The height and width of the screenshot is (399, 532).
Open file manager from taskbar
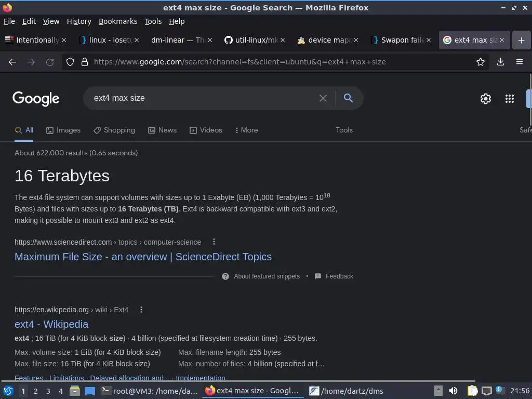pyautogui.click(x=75, y=391)
